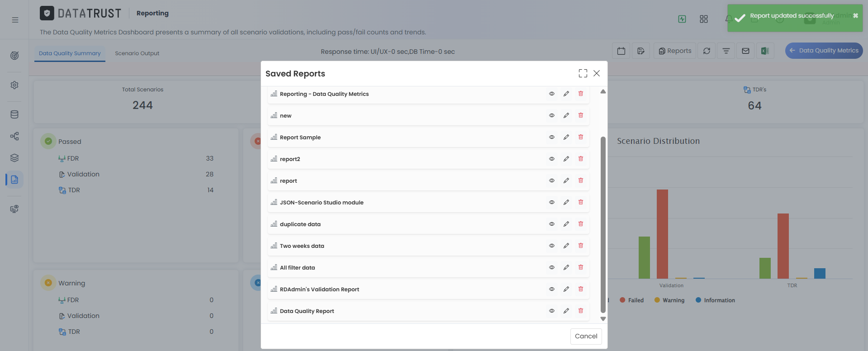Switch to the Scenario Output tab

137,53
